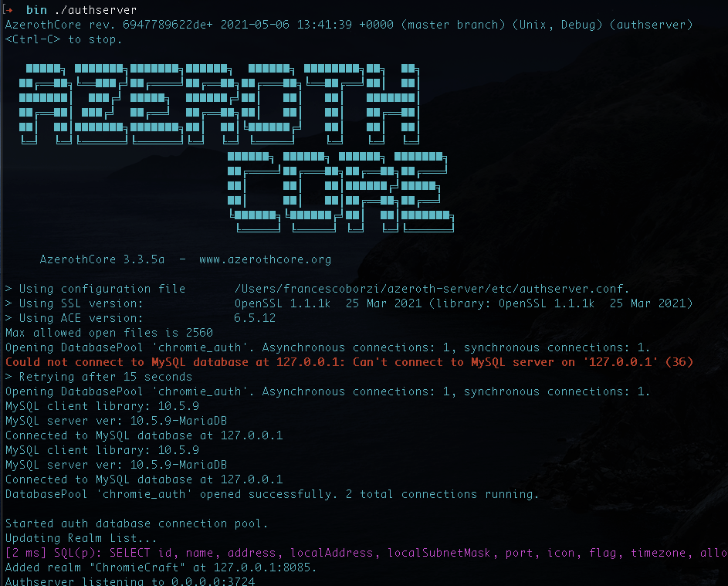Click the AZEROTH ASCII art banner
728x586 pixels.
point(219,104)
